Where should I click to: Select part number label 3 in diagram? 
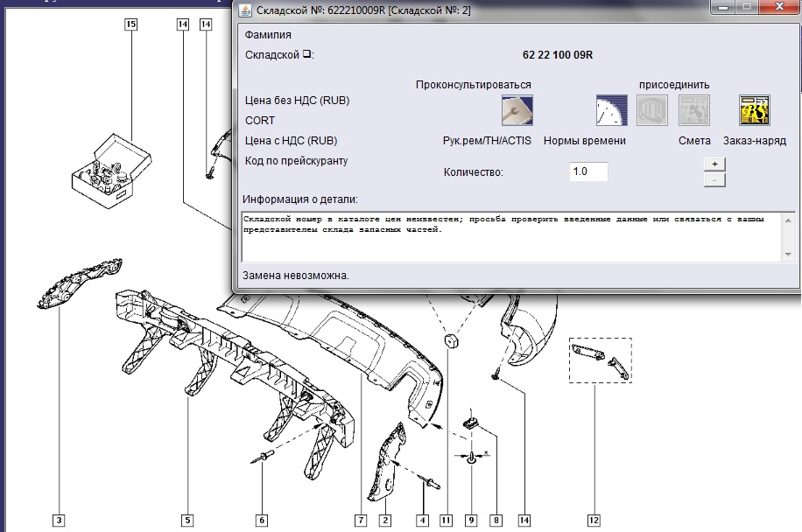59,521
